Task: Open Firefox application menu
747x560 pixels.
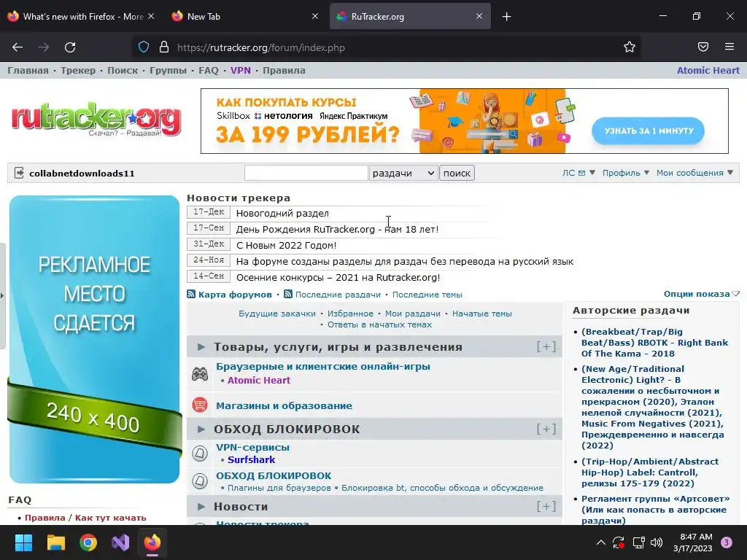Action: (729, 47)
